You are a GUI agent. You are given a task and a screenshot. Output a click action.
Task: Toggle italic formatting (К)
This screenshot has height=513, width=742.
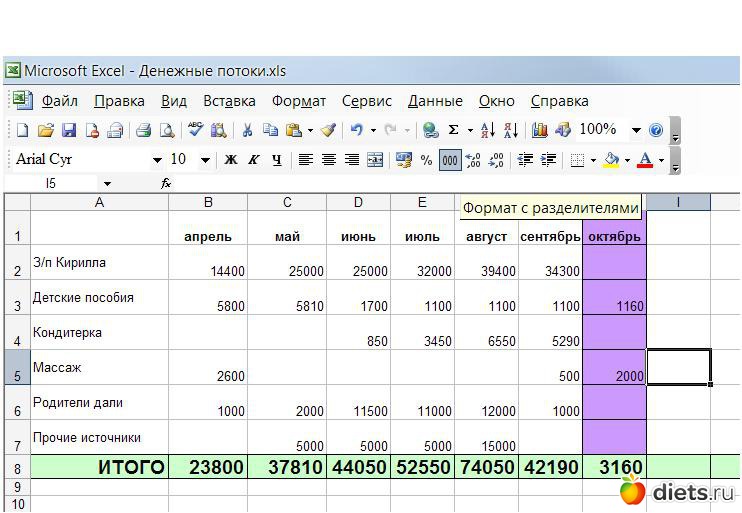[x=254, y=160]
